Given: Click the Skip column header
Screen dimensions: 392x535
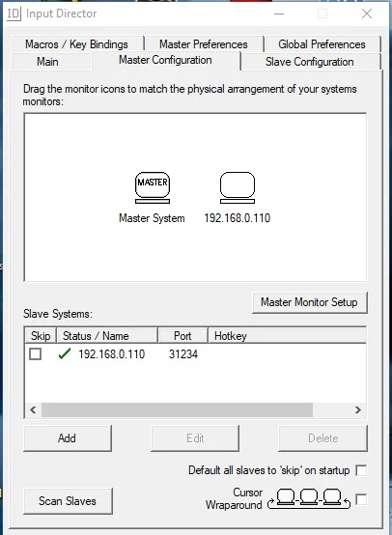Looking at the screenshot, I should (41, 336).
